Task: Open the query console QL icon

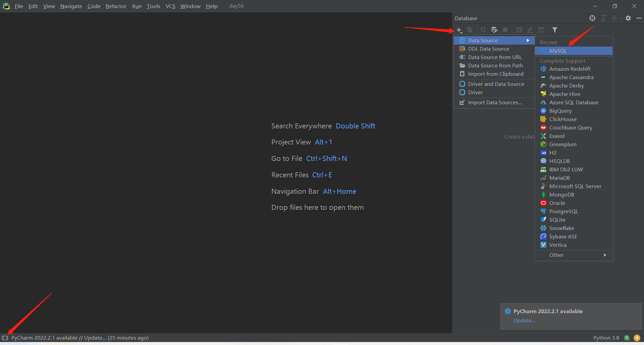Action: coord(541,30)
